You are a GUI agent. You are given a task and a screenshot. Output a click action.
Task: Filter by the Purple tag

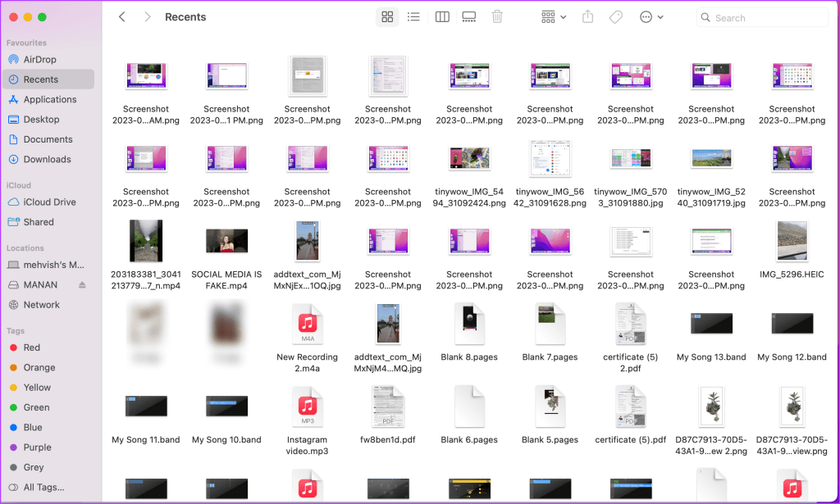[x=48, y=447]
